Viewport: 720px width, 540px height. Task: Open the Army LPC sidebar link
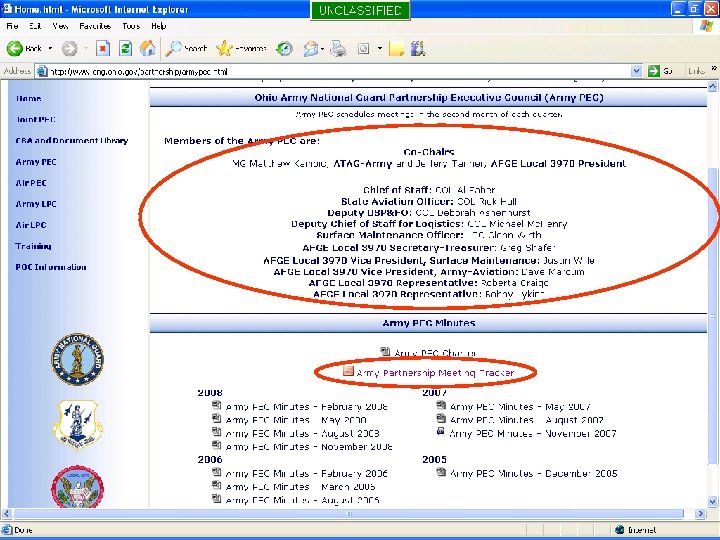[x=36, y=204]
